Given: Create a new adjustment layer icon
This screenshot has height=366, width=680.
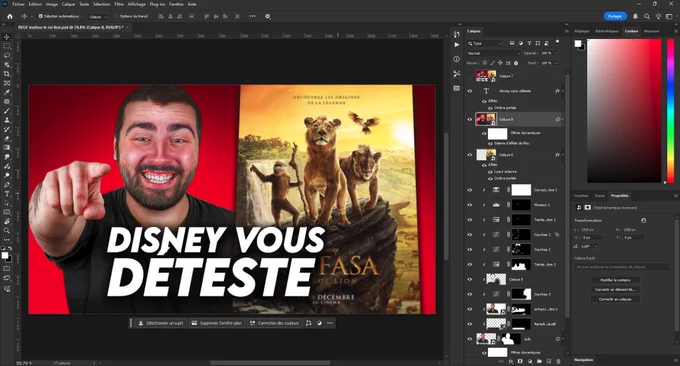Looking at the screenshot, I should tap(530, 361).
